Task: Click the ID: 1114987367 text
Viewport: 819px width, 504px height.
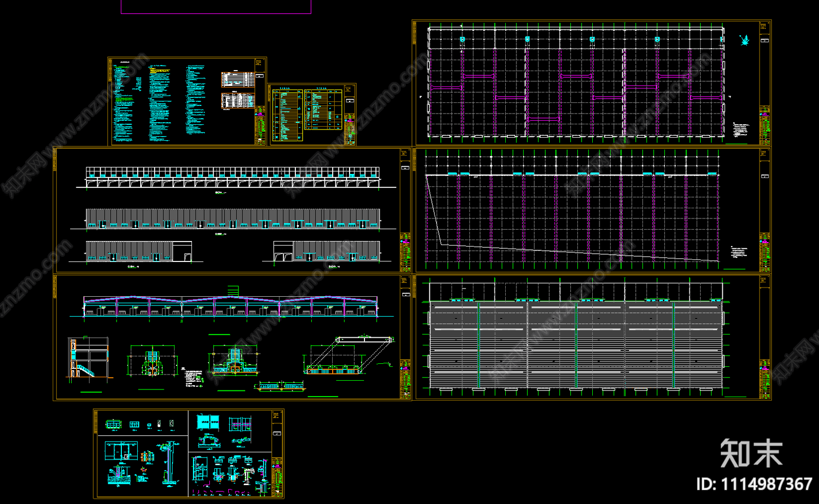Action: pyautogui.click(x=755, y=484)
